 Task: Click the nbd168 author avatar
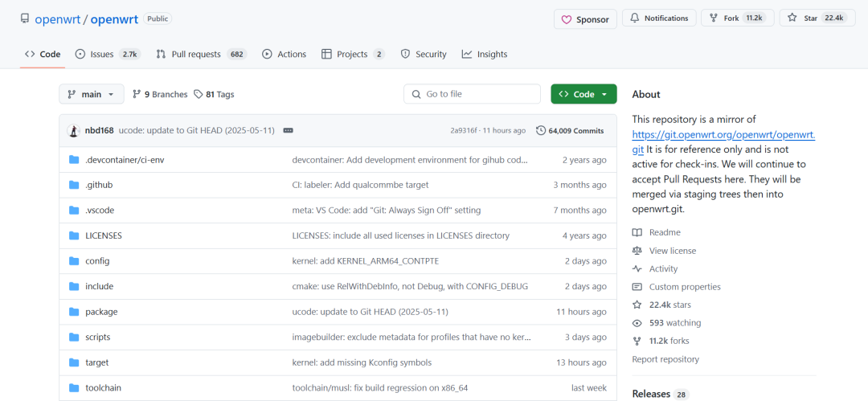tap(73, 131)
